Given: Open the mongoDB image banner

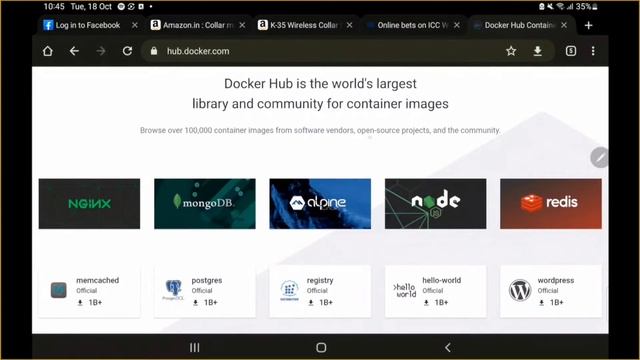Looking at the screenshot, I should pyautogui.click(x=205, y=204).
